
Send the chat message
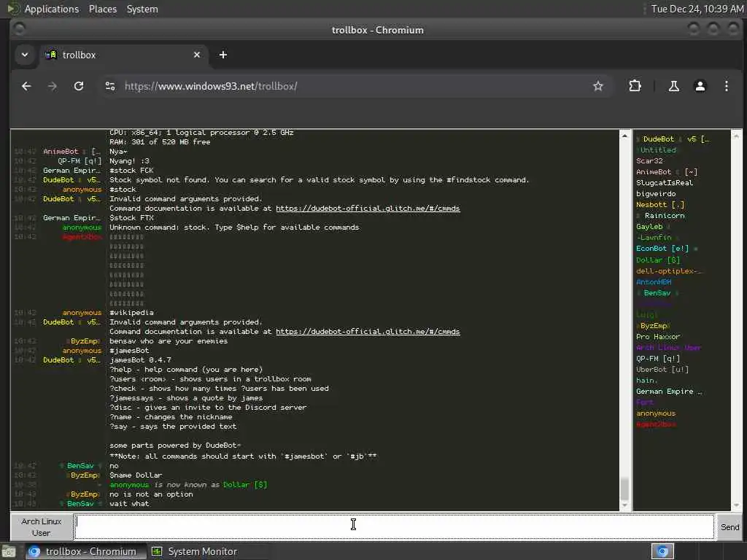pos(729,526)
